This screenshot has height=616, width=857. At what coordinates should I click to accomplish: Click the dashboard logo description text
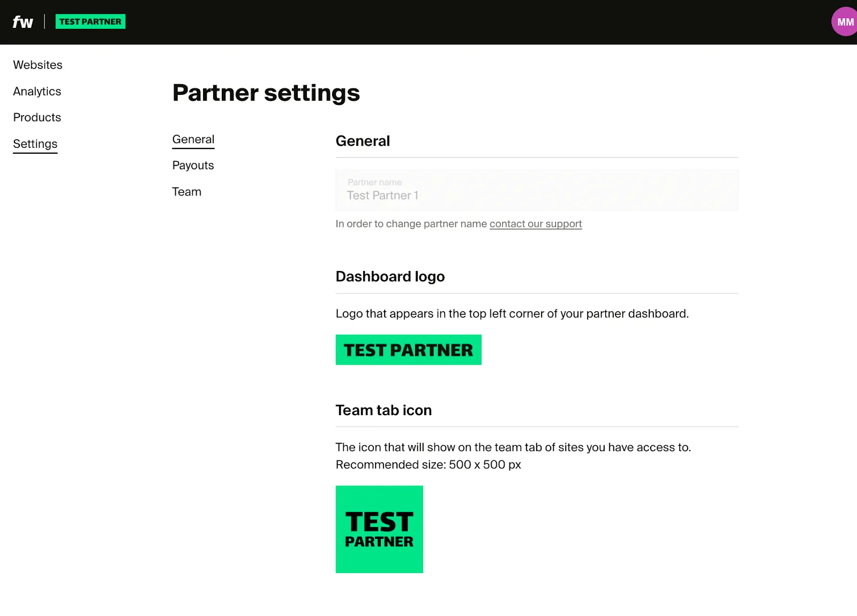point(512,314)
